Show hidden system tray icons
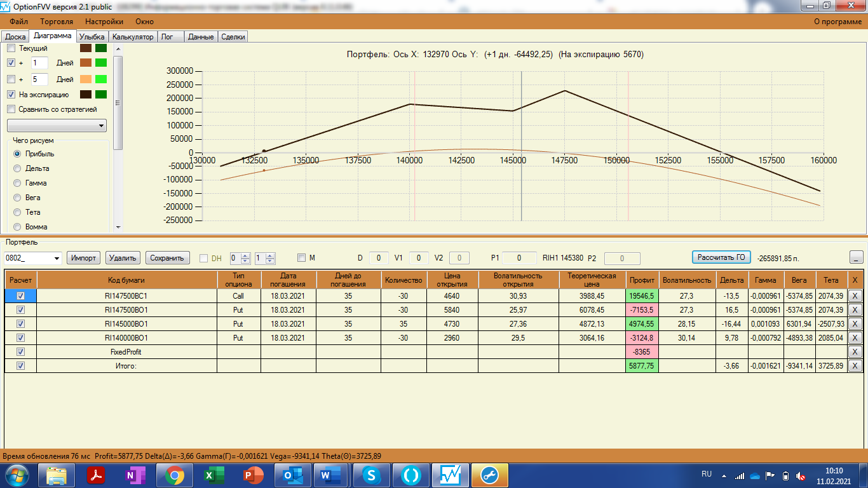The image size is (868, 488). click(x=724, y=475)
